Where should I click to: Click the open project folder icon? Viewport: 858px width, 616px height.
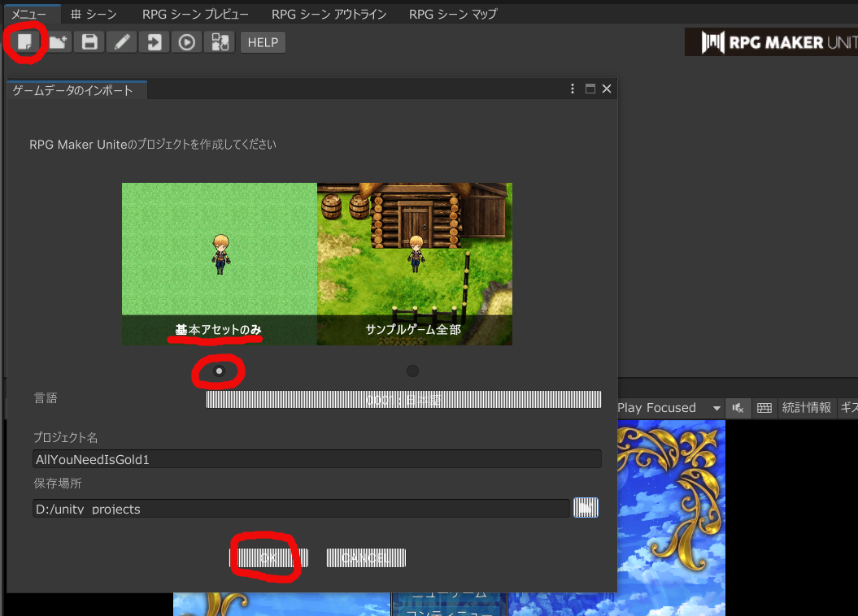[x=58, y=42]
